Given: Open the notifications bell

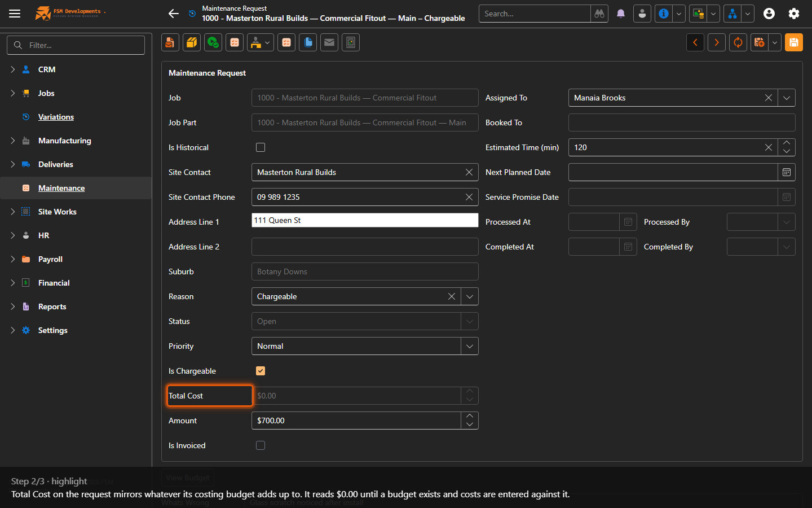Looking at the screenshot, I should [621, 14].
